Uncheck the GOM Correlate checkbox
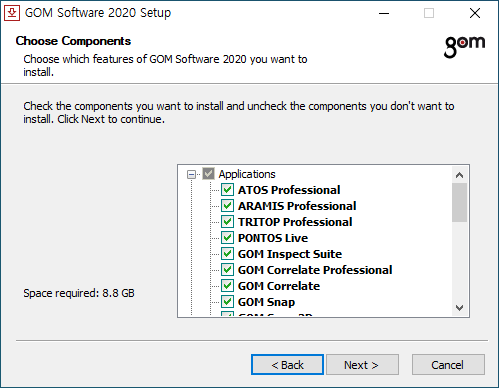Image resolution: width=499 pixels, height=388 pixels. 228,286
